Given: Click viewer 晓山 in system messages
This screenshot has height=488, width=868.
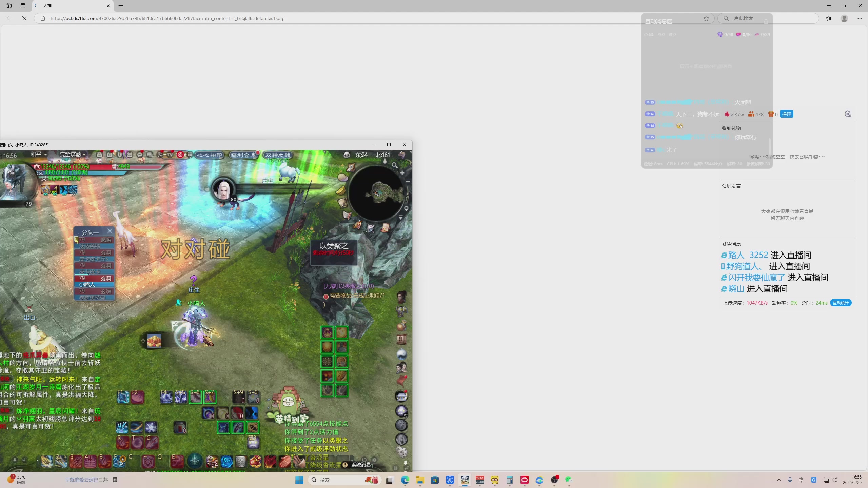Looking at the screenshot, I should (x=736, y=289).
